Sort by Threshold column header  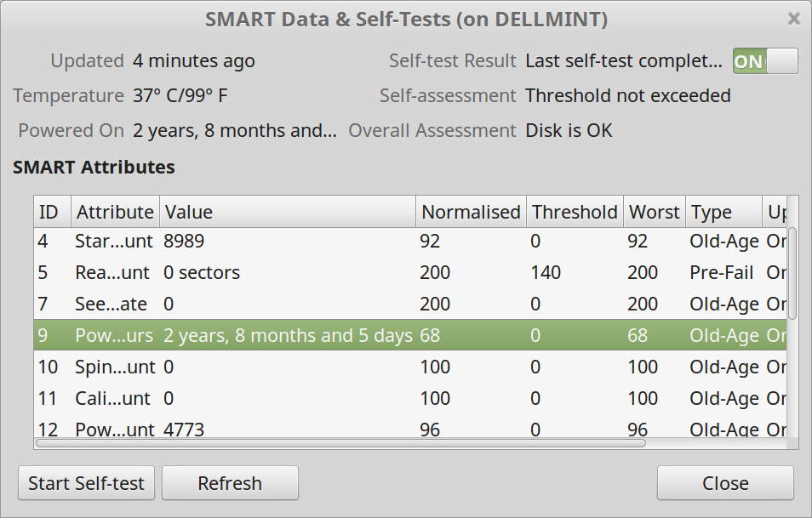tap(575, 212)
